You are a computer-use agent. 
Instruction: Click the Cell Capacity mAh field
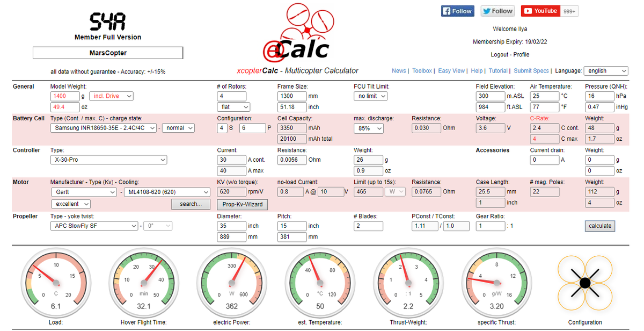(292, 128)
